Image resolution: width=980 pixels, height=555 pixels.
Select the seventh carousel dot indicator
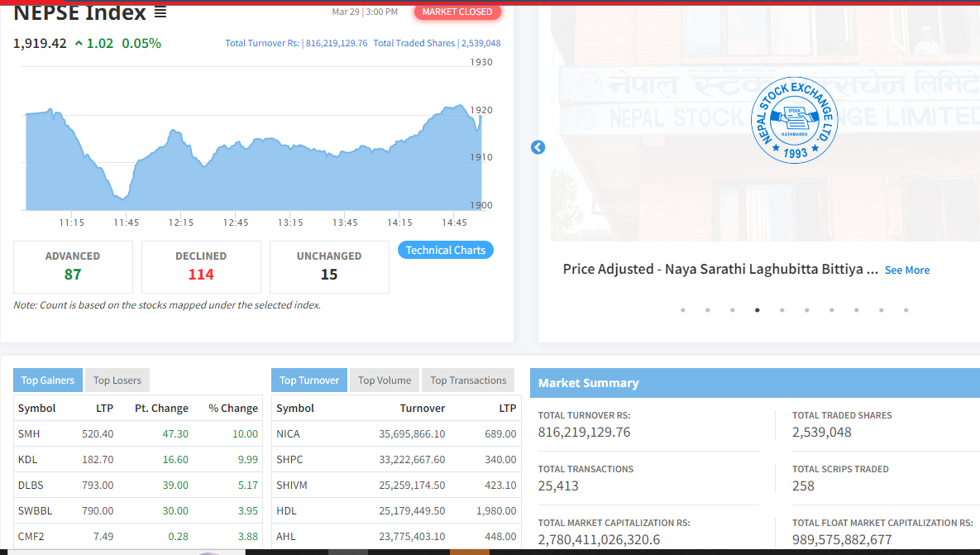coord(832,310)
